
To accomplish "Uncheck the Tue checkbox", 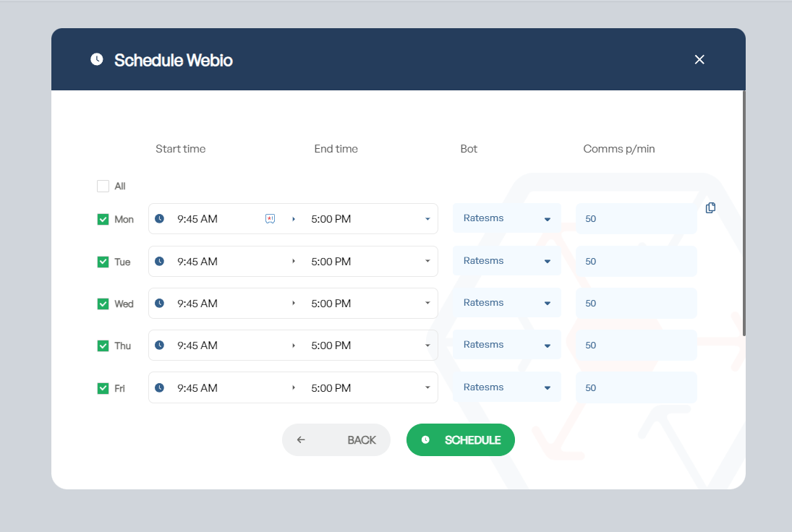I will coord(103,262).
